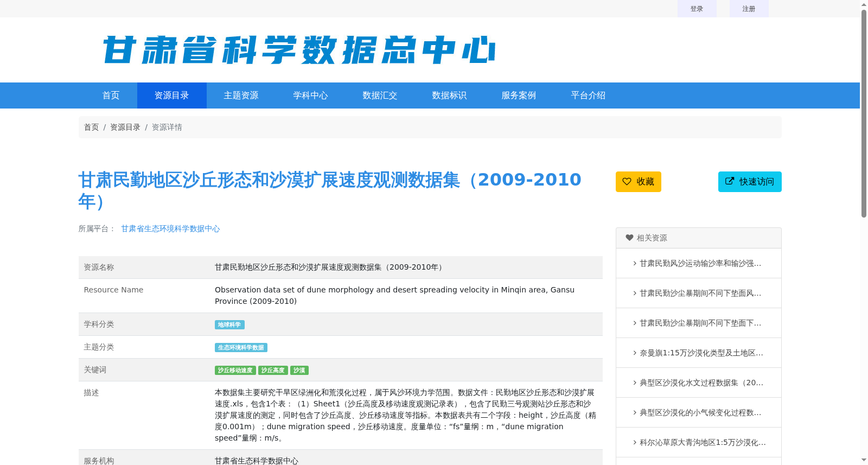Click the vertical page scrollbar thumb
Screen dimensions: 868x465
864,113
